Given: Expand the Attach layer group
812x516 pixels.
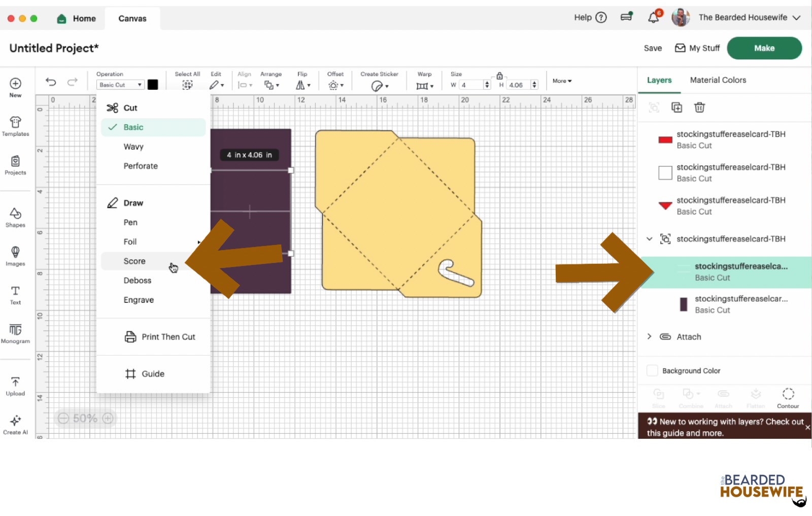Looking at the screenshot, I should point(649,336).
